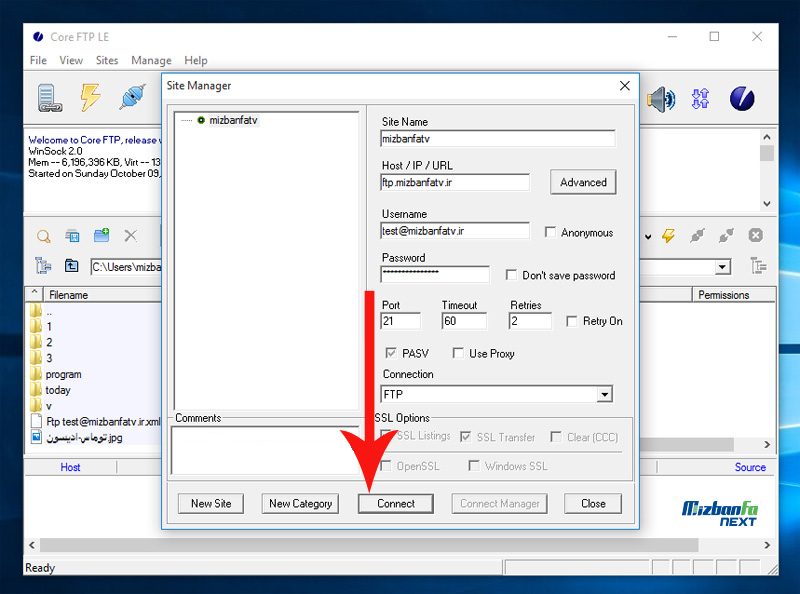Click the Site Name input field

pyautogui.click(x=497, y=138)
